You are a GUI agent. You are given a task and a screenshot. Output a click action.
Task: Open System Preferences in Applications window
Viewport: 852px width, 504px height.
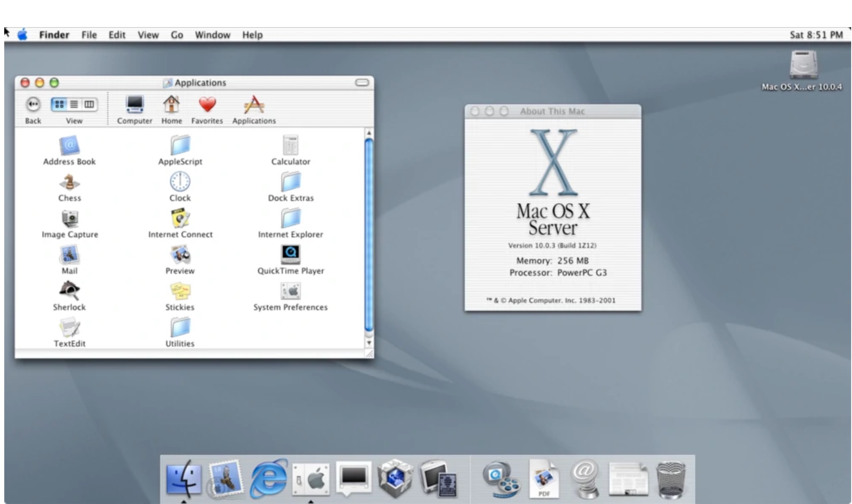pyautogui.click(x=290, y=291)
